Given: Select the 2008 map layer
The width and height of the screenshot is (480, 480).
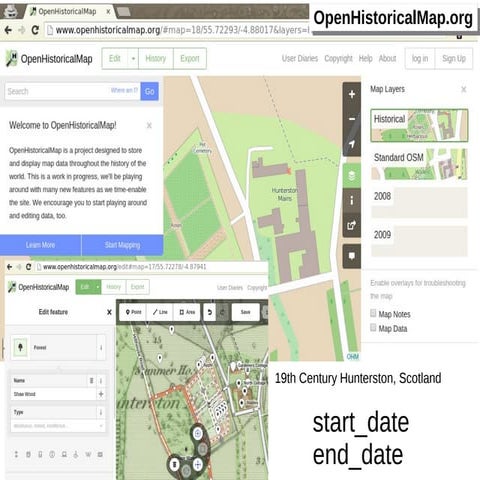Looking at the screenshot, I should click(419, 203).
